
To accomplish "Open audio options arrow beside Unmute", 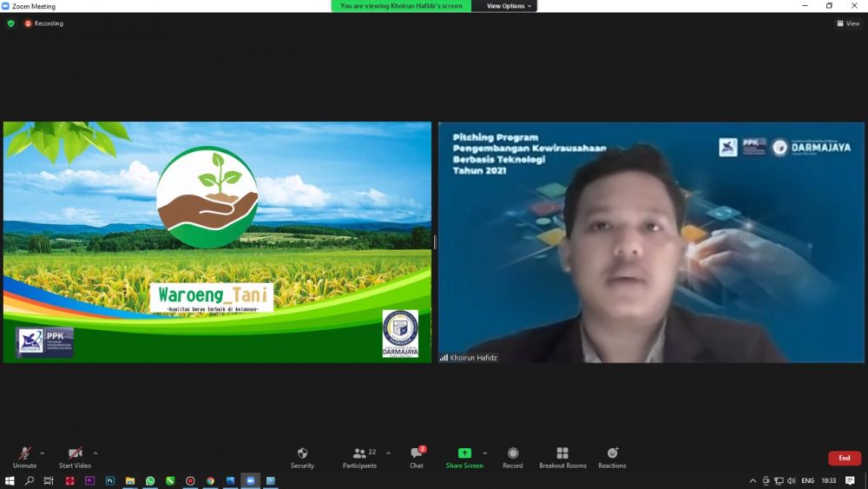I will click(x=42, y=453).
